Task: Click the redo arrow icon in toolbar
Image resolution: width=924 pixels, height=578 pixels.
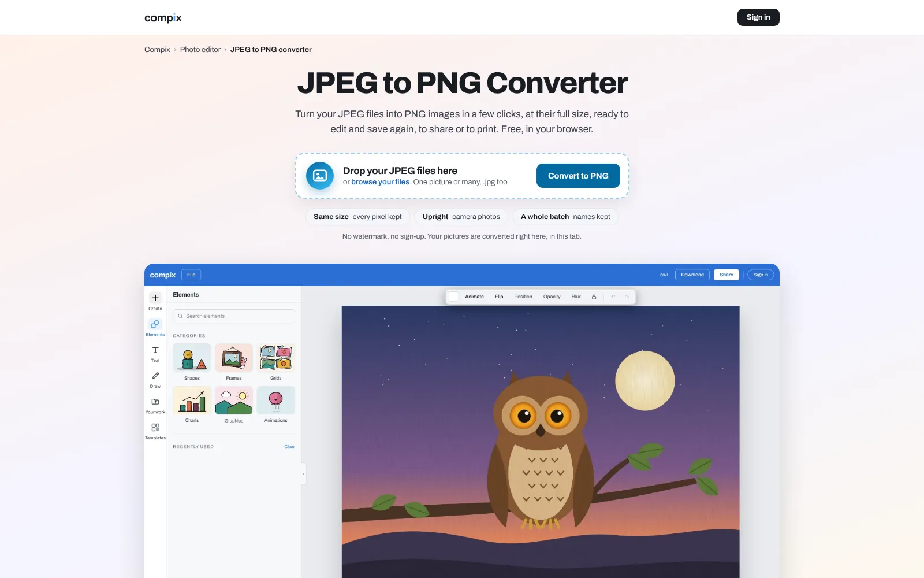Action: pyautogui.click(x=627, y=297)
